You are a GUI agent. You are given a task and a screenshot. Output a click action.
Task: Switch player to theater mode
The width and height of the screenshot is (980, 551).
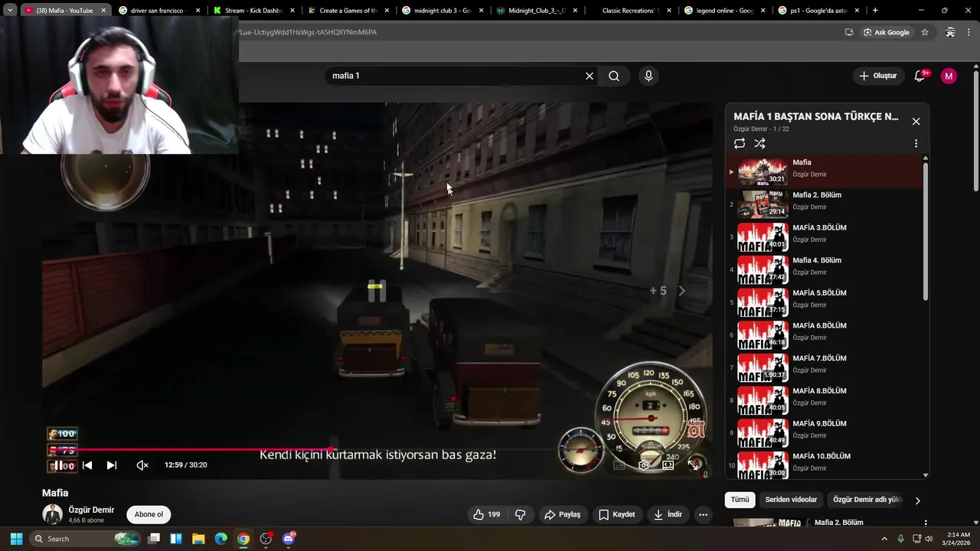pyautogui.click(x=668, y=465)
